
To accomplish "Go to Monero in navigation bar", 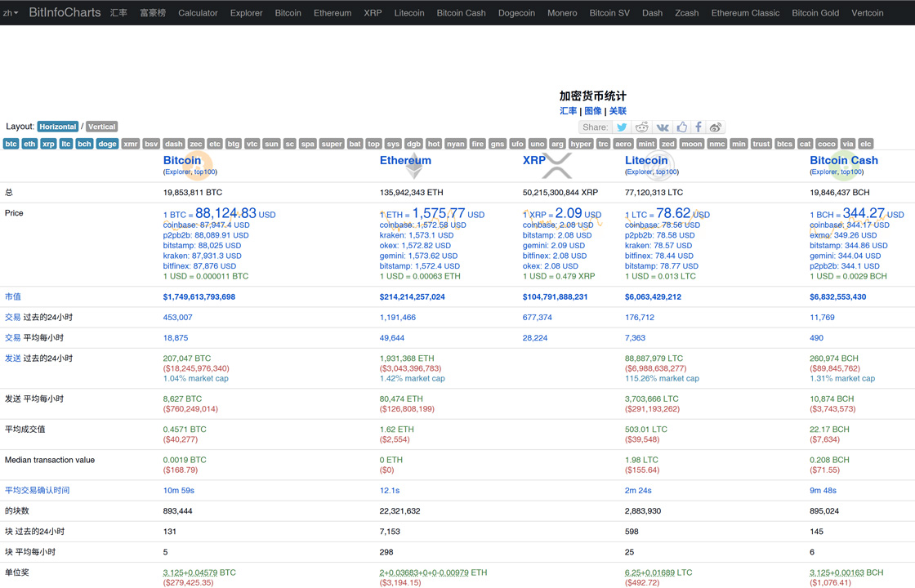I will coord(562,13).
